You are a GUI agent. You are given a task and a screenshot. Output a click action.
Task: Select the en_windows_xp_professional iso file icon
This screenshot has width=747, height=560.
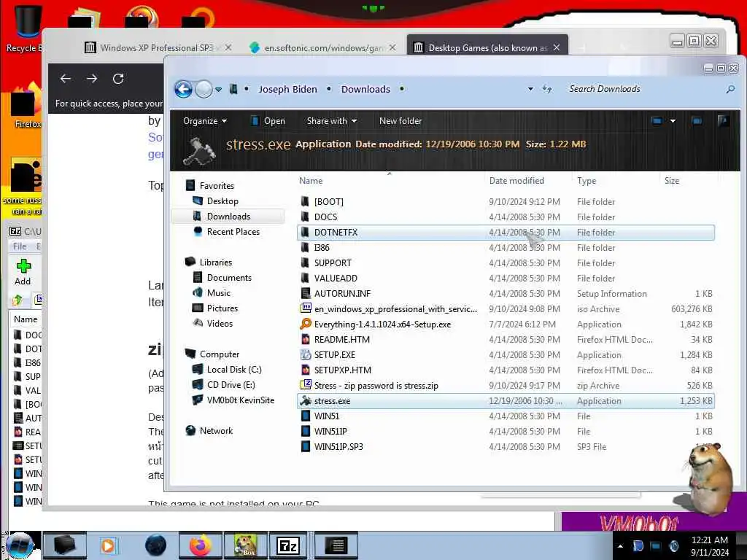pyautogui.click(x=306, y=308)
